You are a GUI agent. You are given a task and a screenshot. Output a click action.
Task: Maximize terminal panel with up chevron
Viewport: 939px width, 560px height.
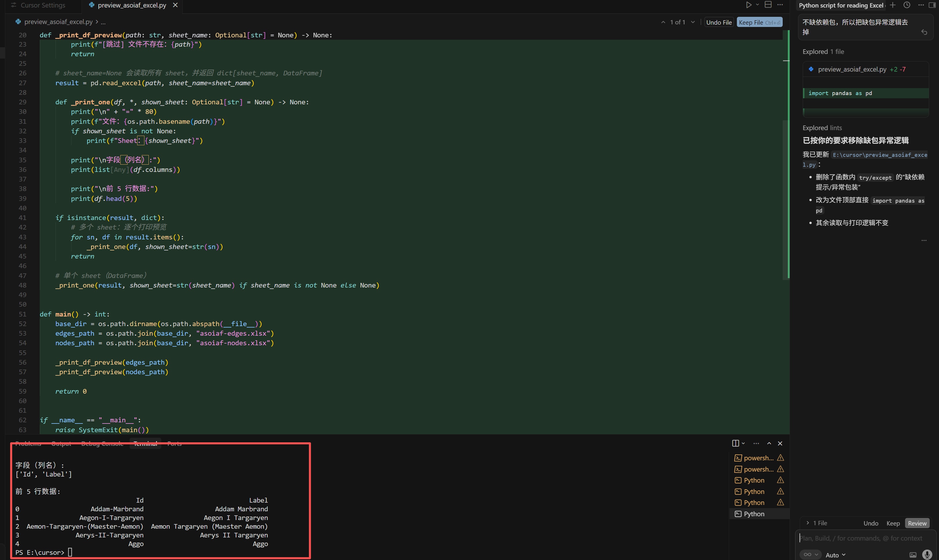coord(769,443)
